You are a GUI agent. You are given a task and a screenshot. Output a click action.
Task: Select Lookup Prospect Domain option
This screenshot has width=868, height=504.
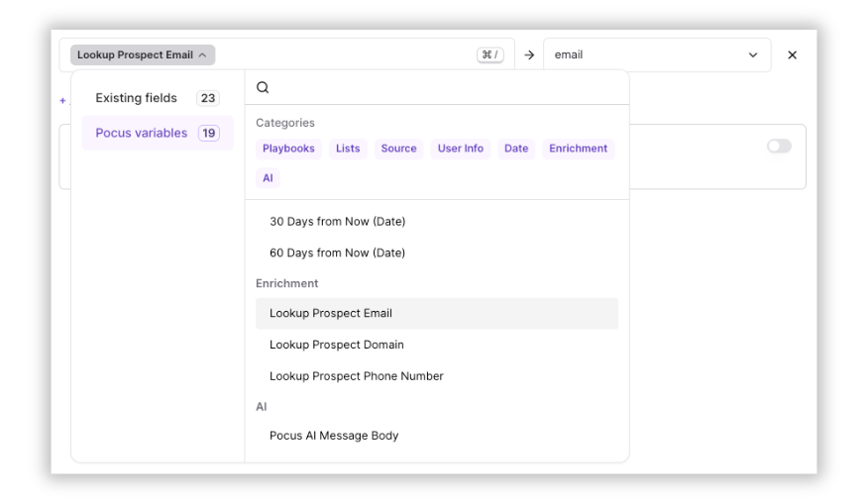pyautogui.click(x=437, y=345)
